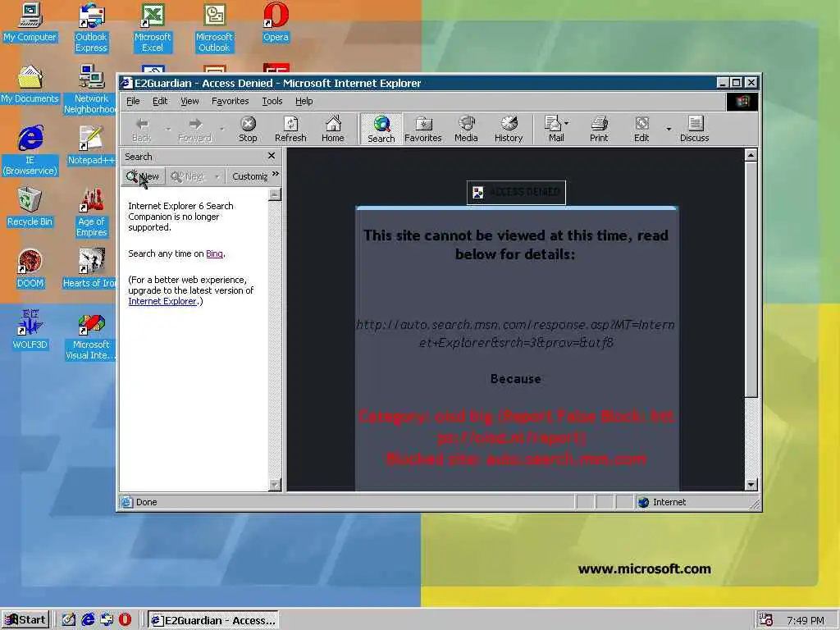Screen dimensions: 840x630
Task: Open the View menu
Action: [189, 101]
